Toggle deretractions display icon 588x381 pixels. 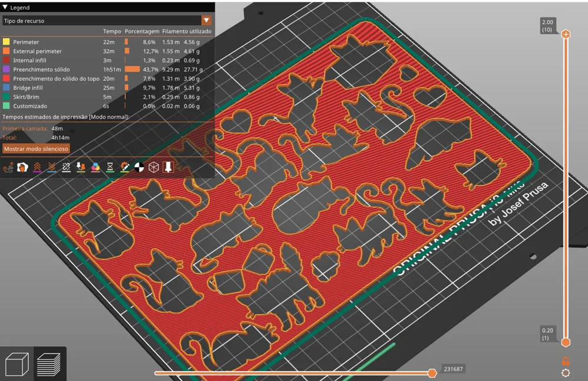(52, 167)
